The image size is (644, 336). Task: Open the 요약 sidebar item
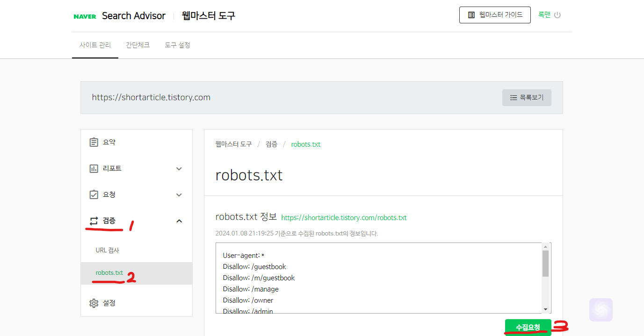pos(137,142)
